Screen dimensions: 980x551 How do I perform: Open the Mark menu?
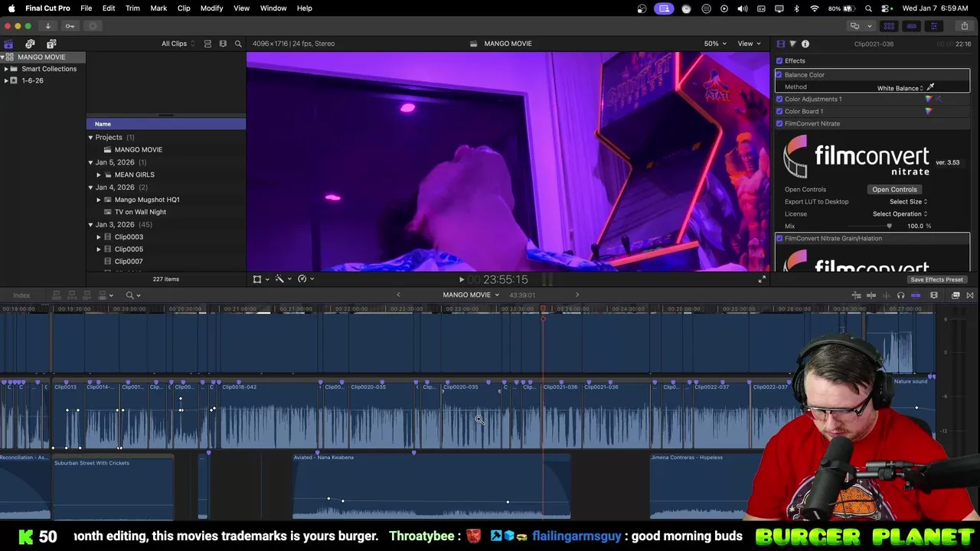click(158, 8)
